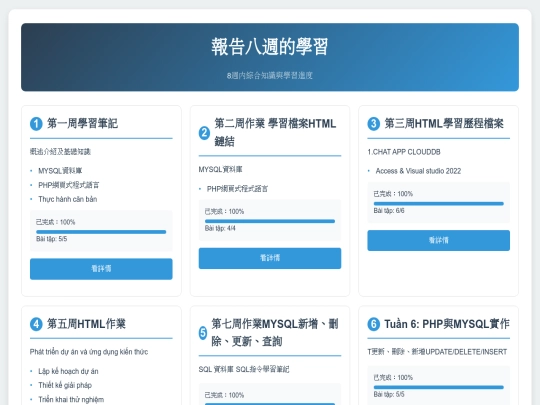Click the number 2 badge icon
This screenshot has height=405, width=540.
(204, 133)
